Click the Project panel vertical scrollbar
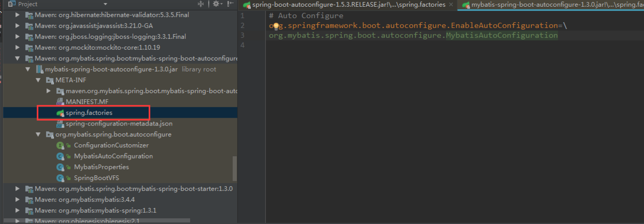 235,169
